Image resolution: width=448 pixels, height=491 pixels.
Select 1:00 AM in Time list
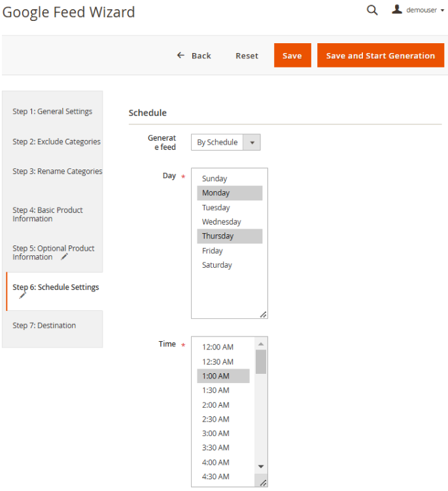(224, 376)
